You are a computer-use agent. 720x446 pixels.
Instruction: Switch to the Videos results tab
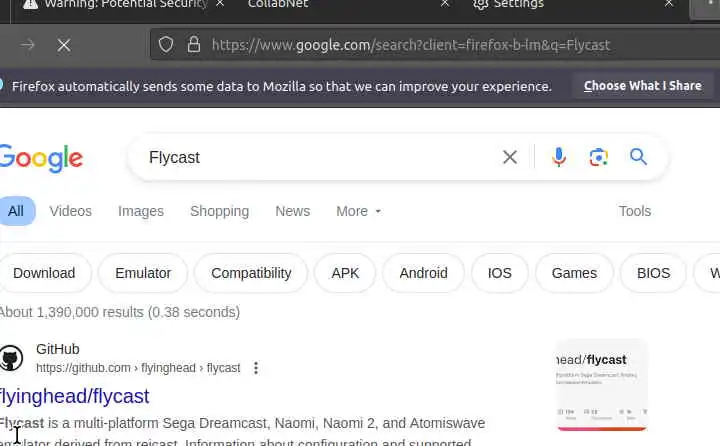[70, 211]
